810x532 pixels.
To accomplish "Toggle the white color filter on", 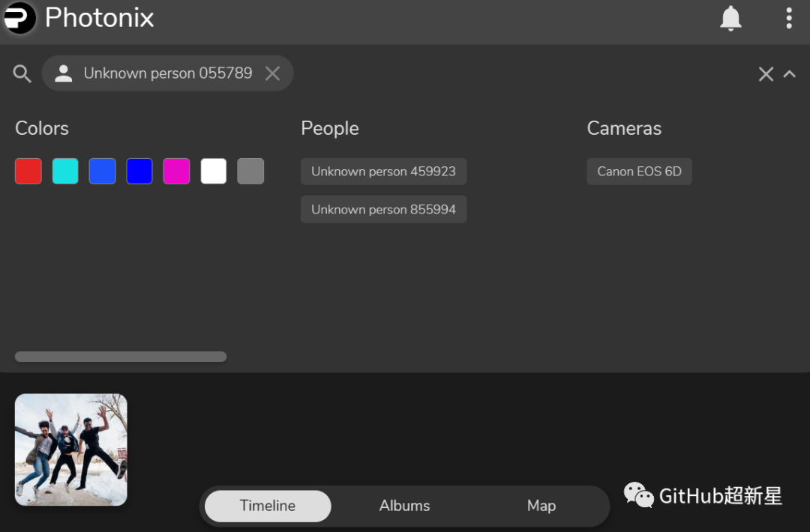I will point(213,171).
